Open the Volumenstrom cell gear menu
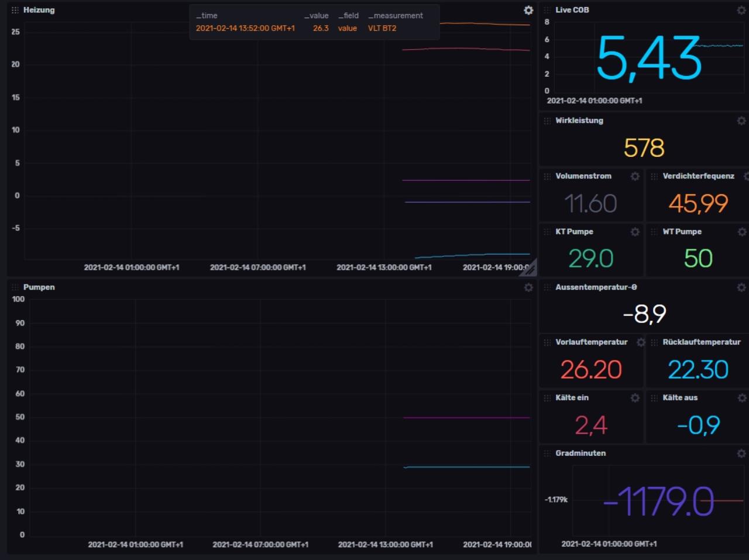749x560 pixels. point(635,176)
